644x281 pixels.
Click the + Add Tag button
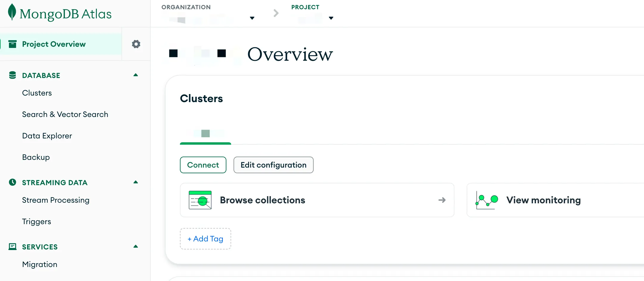(205, 238)
